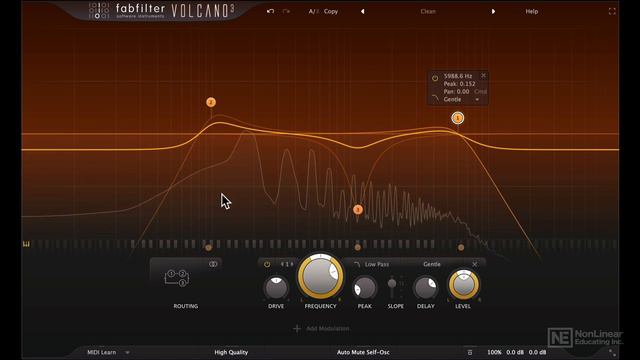The width and height of the screenshot is (640, 360).
Task: Select filter 1 marker on keyboard strip
Action: 461,247
